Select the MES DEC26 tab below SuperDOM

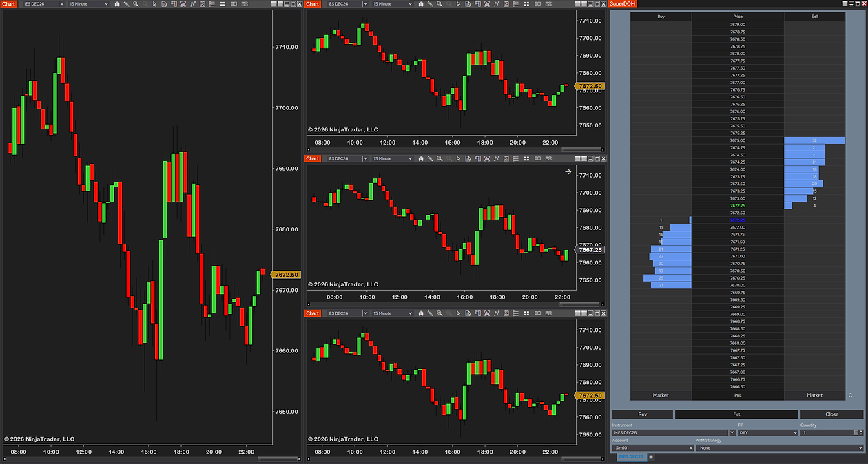[630, 457]
